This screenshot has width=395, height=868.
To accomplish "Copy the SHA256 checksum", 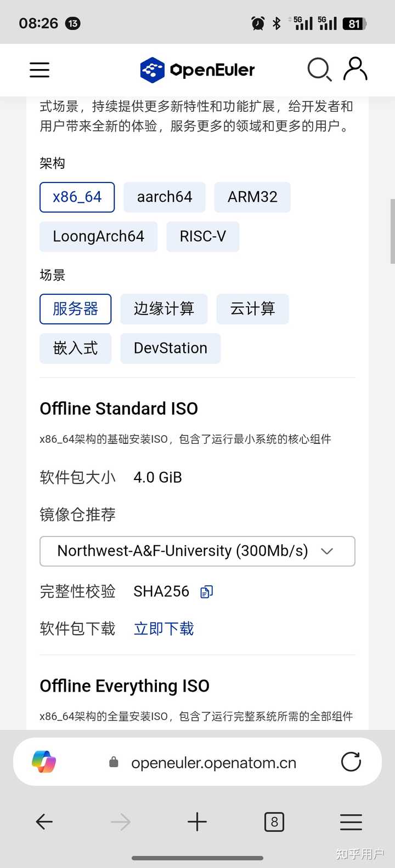I will [207, 592].
